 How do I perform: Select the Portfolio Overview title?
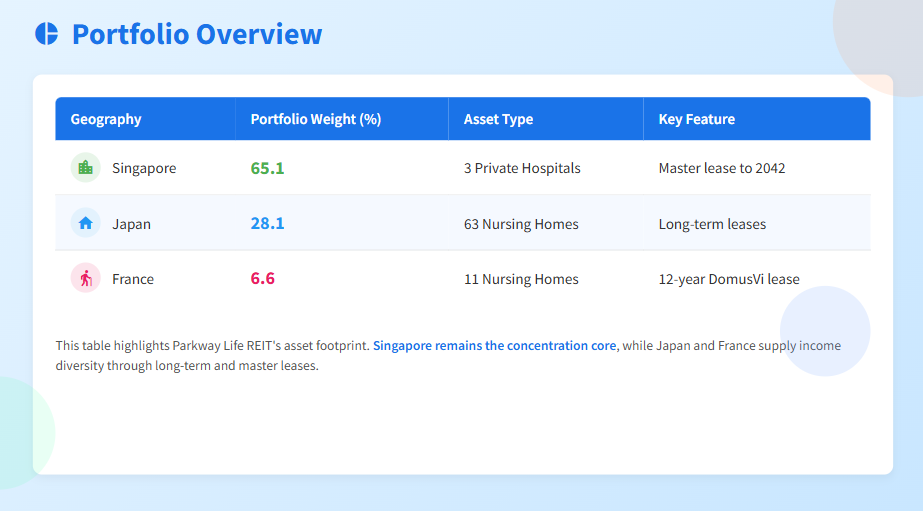197,34
